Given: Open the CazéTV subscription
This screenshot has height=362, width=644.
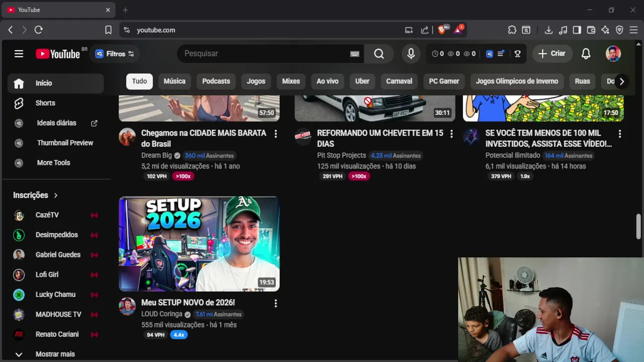Looking at the screenshot, I should pyautogui.click(x=55, y=215).
